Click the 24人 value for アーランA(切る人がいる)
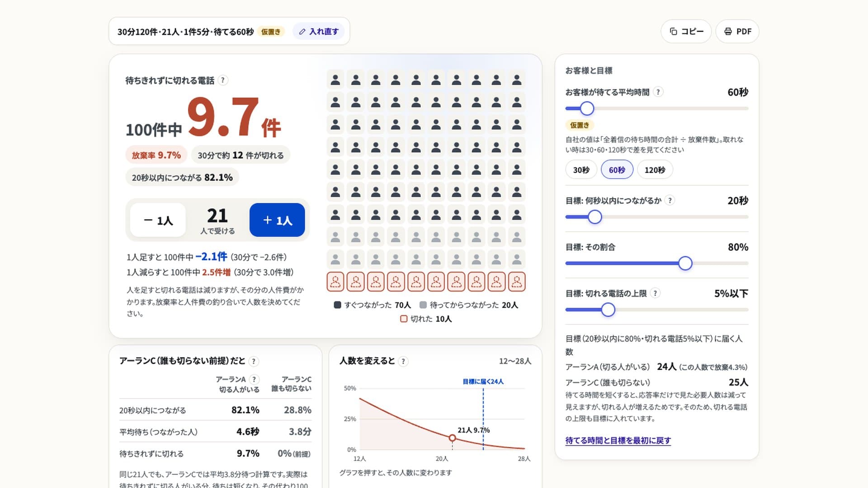 [667, 366]
